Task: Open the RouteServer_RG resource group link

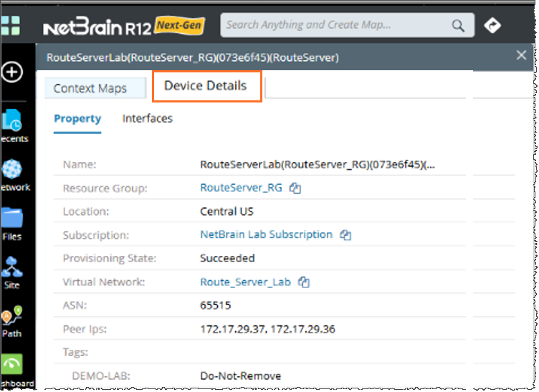Action: (x=241, y=188)
